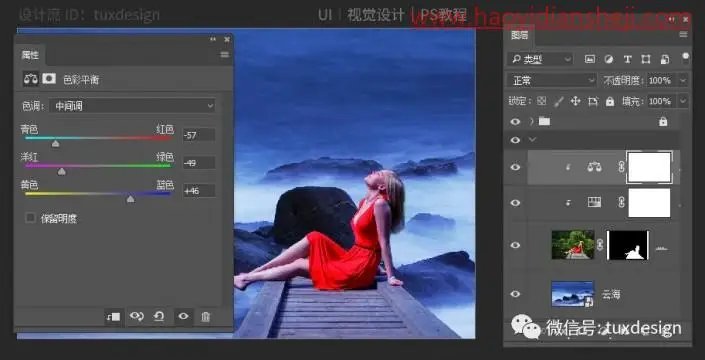This screenshot has width=705, height=360.
Task: Click the clip to layer button in Properties
Action: tap(114, 316)
